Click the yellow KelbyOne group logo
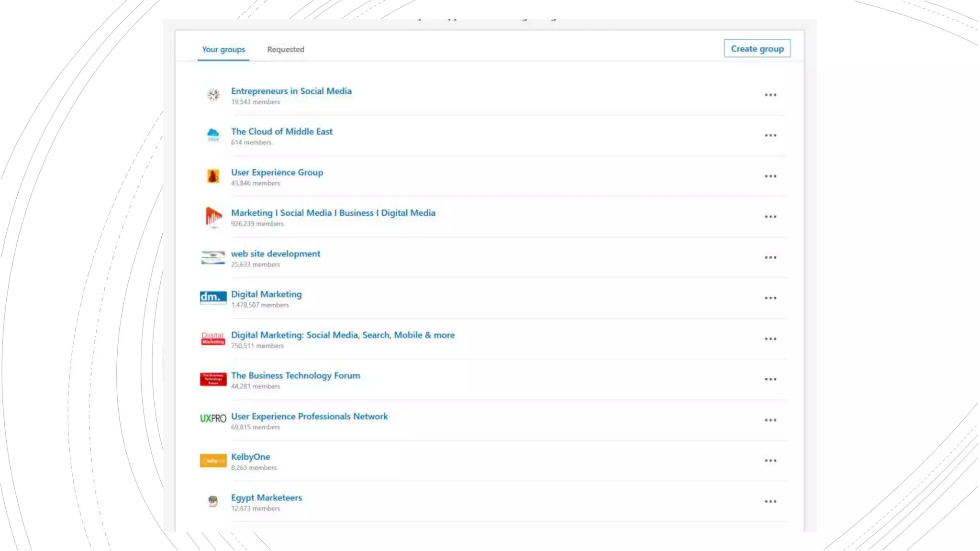 213,461
